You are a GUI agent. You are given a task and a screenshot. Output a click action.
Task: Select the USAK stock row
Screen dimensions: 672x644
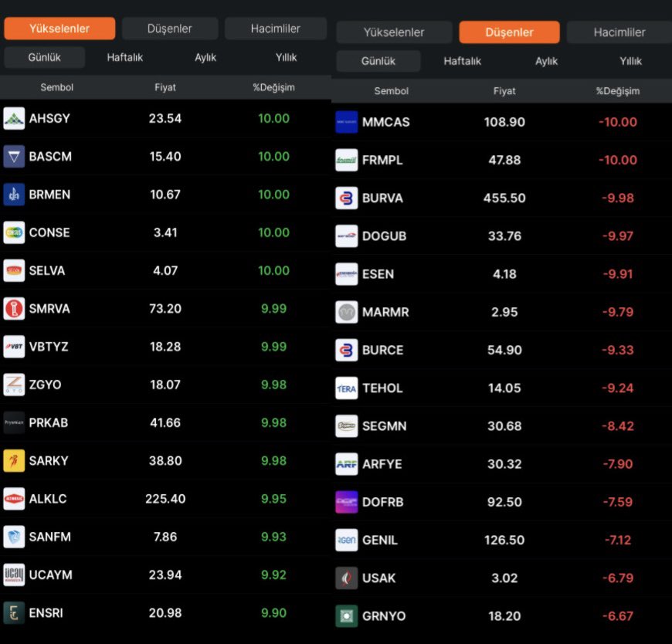coord(502,578)
